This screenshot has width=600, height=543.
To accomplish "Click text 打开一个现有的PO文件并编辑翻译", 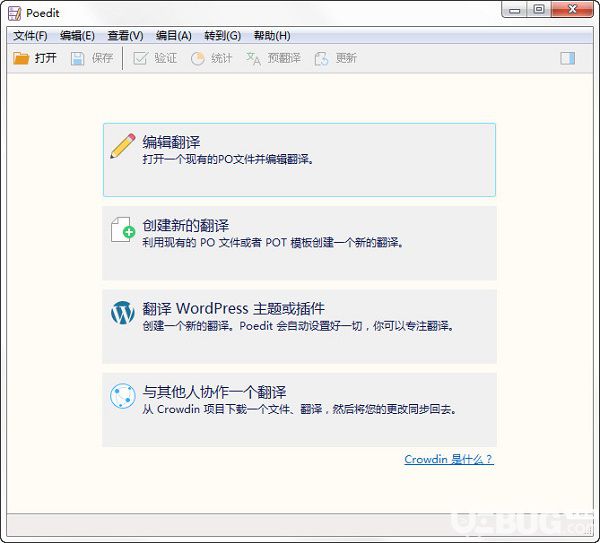I will click(x=228, y=159).
